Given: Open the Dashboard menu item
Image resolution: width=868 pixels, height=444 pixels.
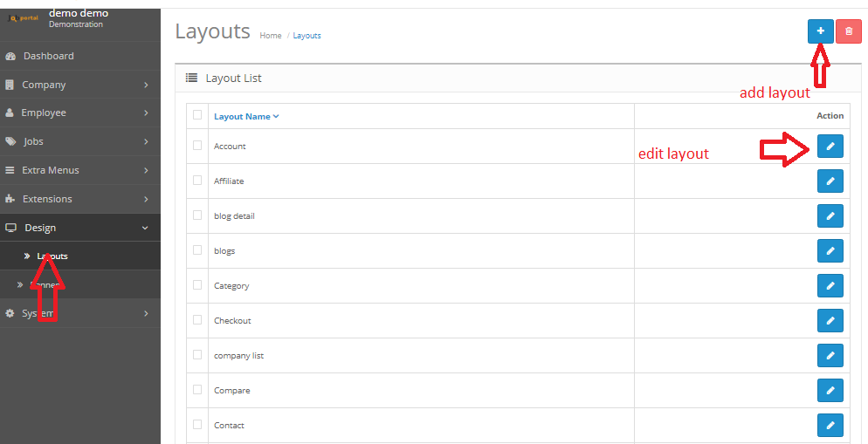Looking at the screenshot, I should tap(48, 56).
